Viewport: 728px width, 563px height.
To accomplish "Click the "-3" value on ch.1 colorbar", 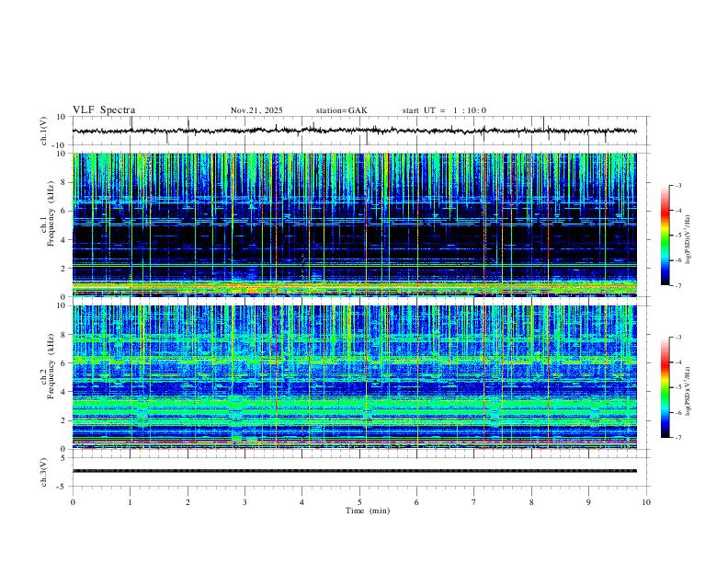I will click(677, 185).
